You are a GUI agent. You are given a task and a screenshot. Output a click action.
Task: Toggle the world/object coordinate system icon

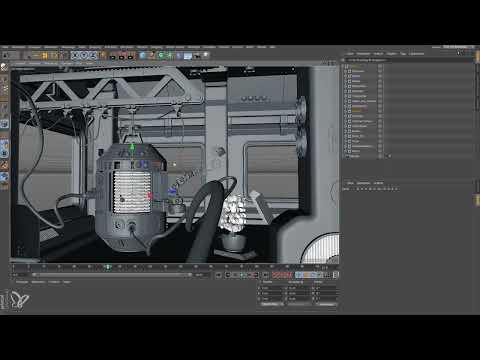tap(102, 55)
